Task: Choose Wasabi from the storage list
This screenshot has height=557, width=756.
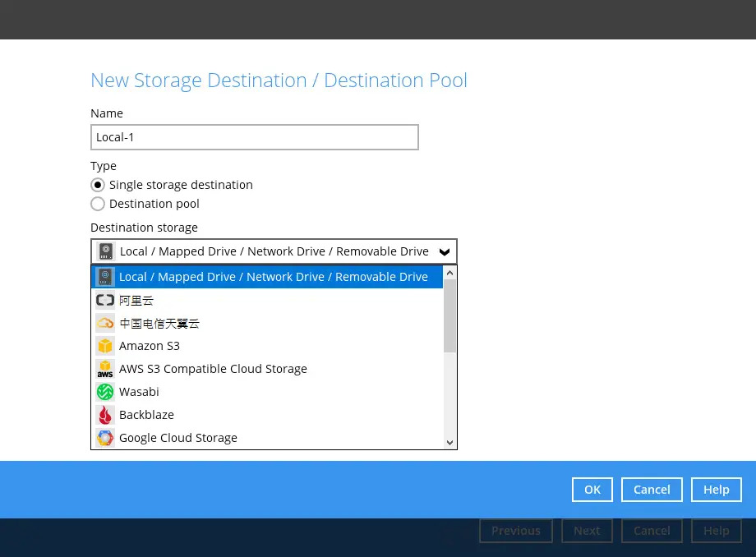Action: click(139, 392)
